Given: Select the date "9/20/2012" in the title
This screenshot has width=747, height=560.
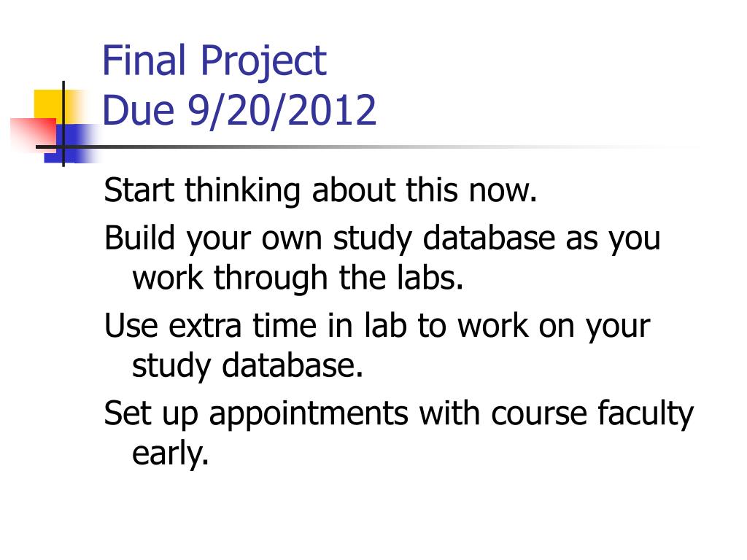Looking at the screenshot, I should (282, 111).
